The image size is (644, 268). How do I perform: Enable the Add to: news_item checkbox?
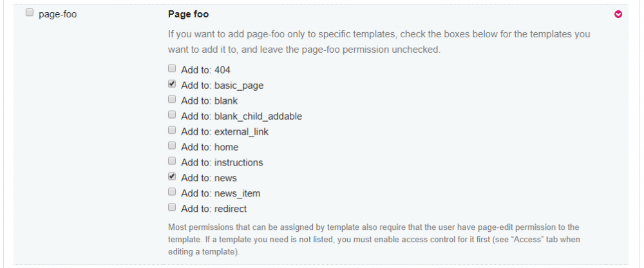coord(172,192)
